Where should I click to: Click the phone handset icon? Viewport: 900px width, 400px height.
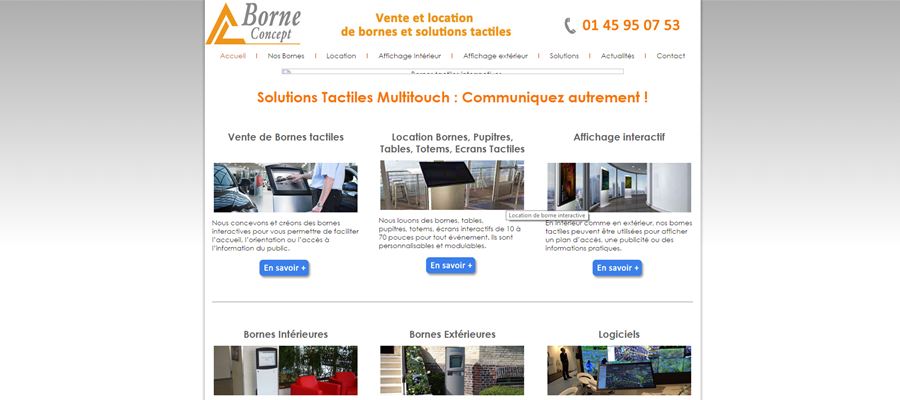tap(570, 26)
